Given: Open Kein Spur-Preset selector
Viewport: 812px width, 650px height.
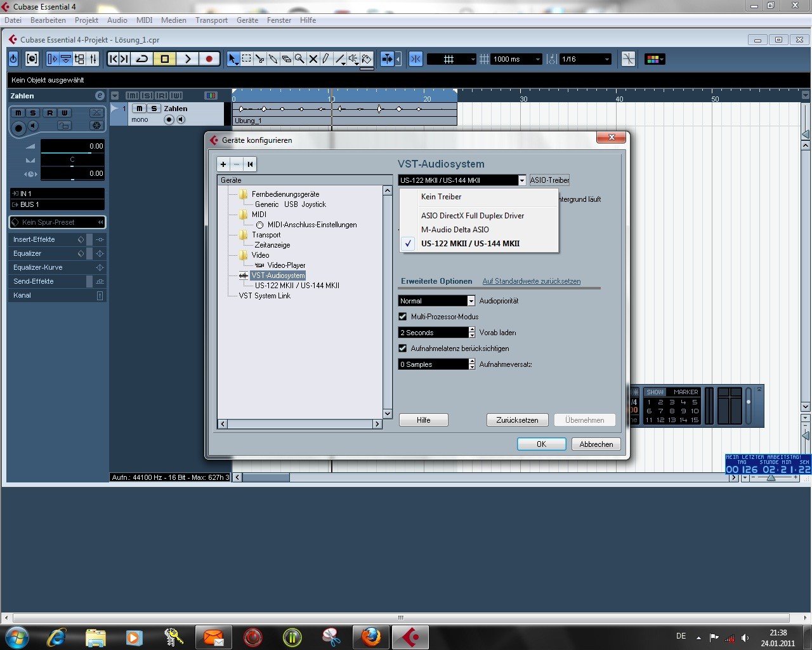Looking at the screenshot, I should click(x=57, y=222).
